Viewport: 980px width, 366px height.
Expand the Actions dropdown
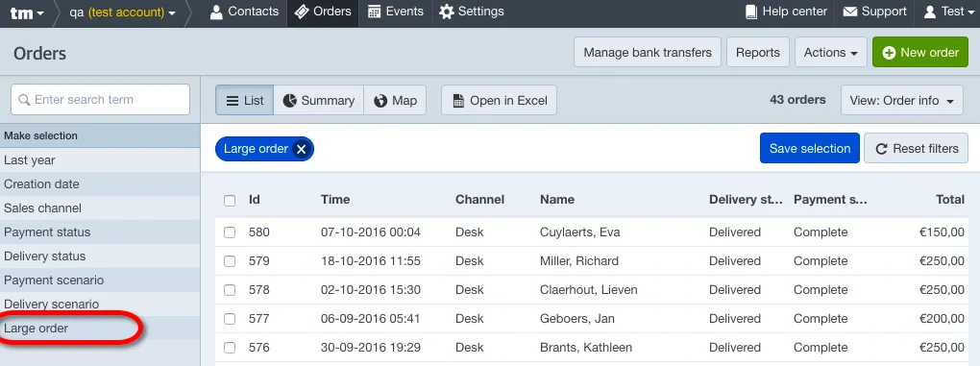[831, 53]
